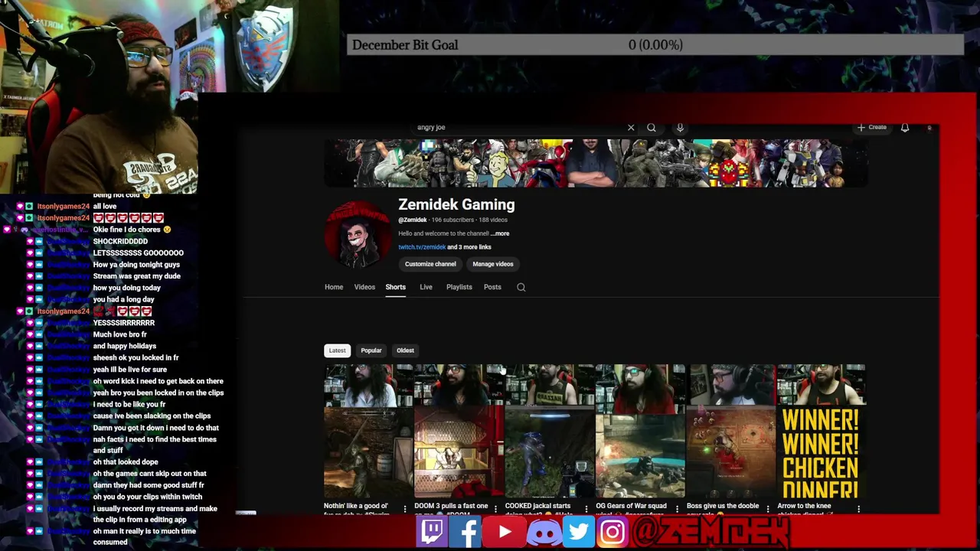Open the 'OG Gears of War squad' short thumbnail
The image size is (980, 551).
641,432
